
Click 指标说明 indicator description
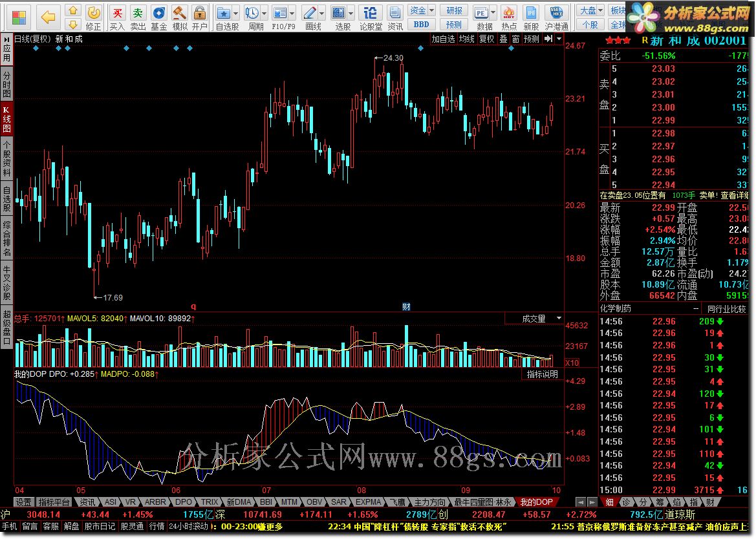pos(542,374)
